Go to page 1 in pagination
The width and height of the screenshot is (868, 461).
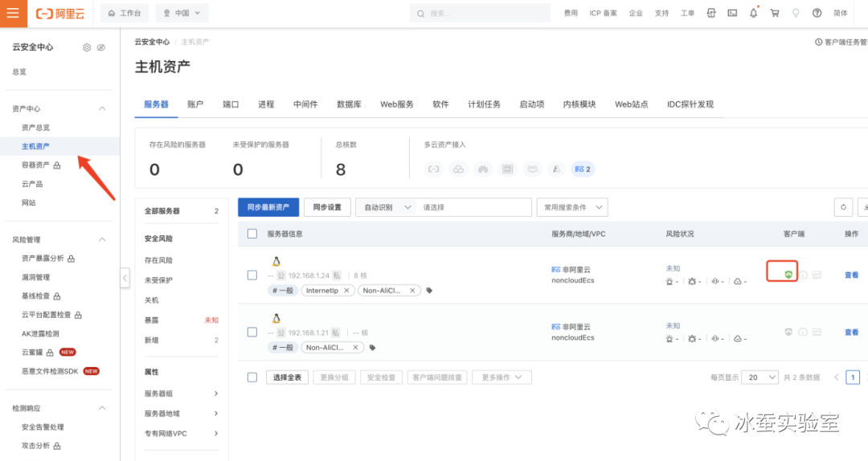click(853, 377)
